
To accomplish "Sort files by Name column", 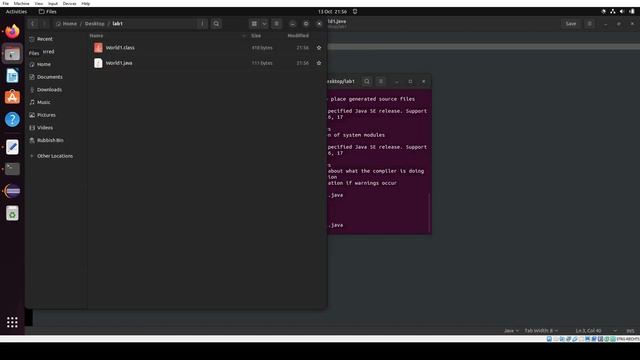I will pos(96,36).
